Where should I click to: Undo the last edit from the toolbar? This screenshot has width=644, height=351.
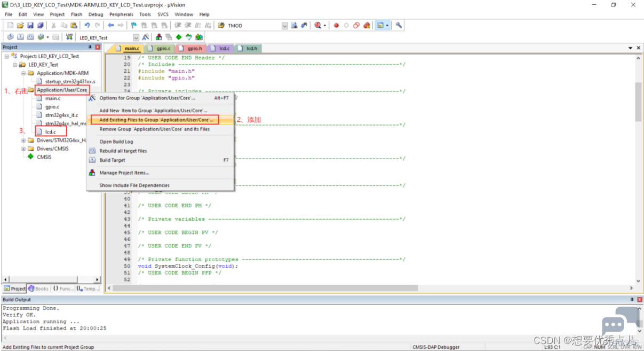[87, 25]
